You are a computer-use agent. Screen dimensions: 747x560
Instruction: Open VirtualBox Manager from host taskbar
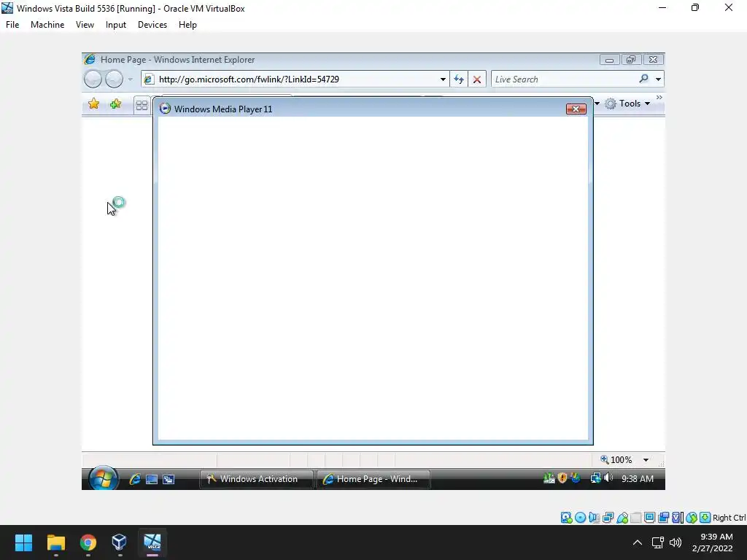120,542
